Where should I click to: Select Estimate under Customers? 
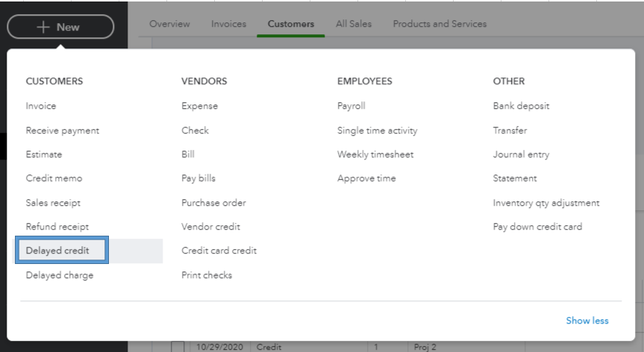tap(44, 154)
